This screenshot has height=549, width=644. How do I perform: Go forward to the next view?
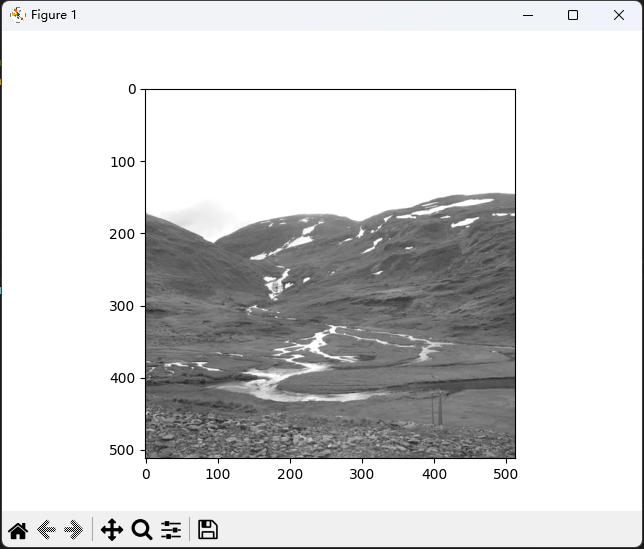click(x=74, y=530)
